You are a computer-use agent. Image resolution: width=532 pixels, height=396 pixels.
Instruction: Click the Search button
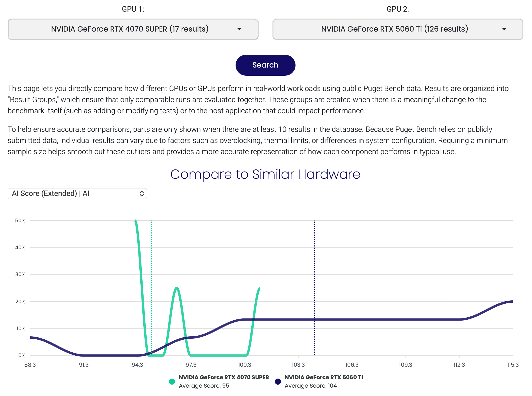(266, 65)
